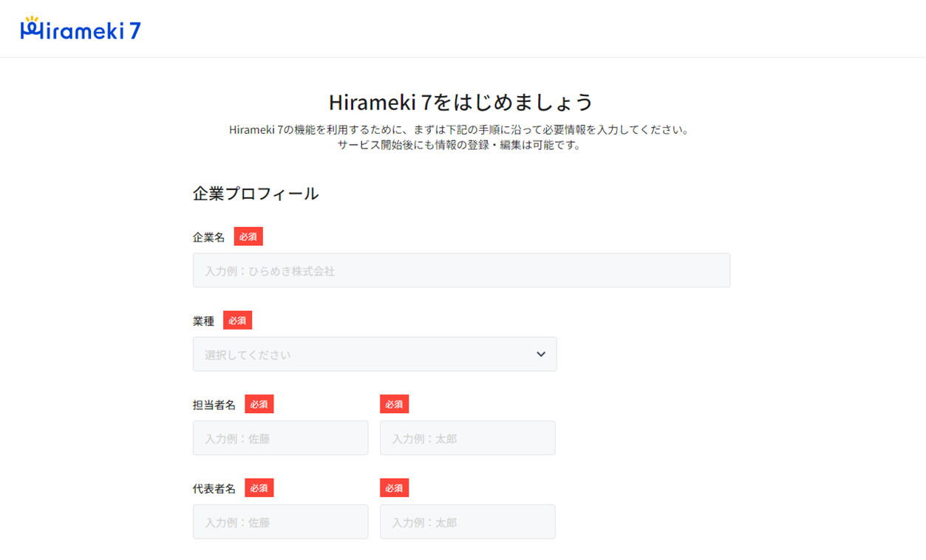926x560 pixels.
Task: Click the 担当者名 first name field (太郎)
Action: pos(467,438)
